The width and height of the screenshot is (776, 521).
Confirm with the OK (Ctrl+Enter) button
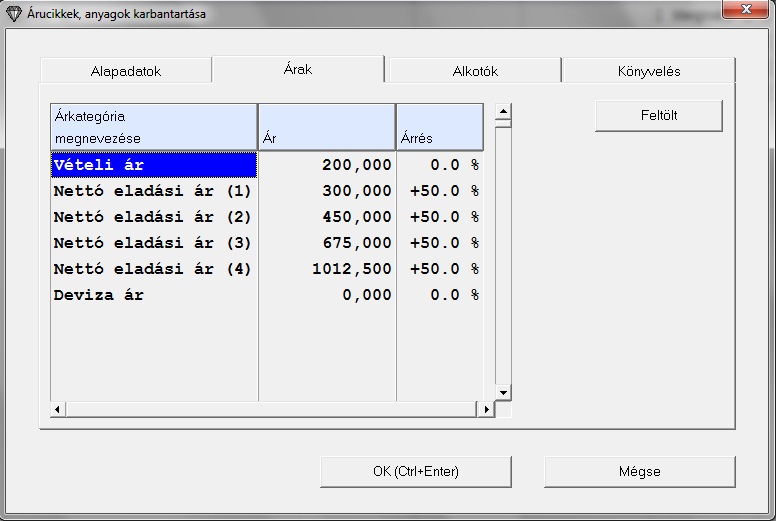[415, 471]
